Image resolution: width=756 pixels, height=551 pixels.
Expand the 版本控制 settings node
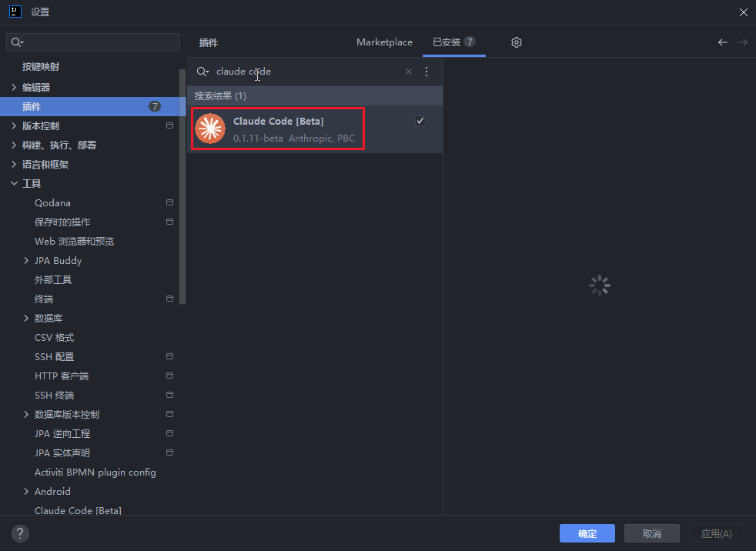[x=14, y=125]
